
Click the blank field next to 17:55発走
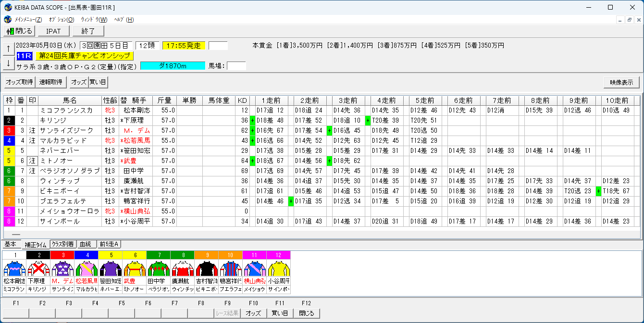point(218,46)
